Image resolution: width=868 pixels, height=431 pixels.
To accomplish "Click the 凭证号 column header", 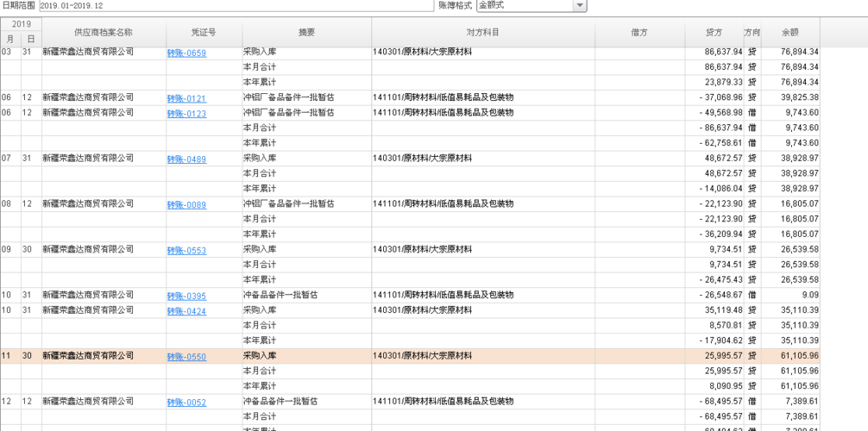I will tap(204, 32).
